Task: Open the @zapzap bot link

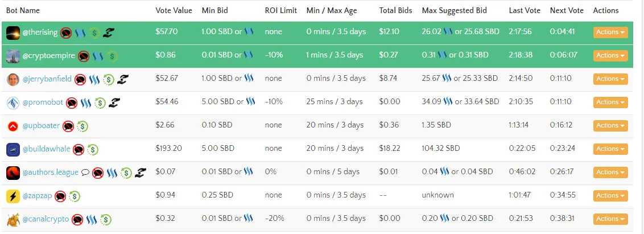Action: click(x=38, y=196)
